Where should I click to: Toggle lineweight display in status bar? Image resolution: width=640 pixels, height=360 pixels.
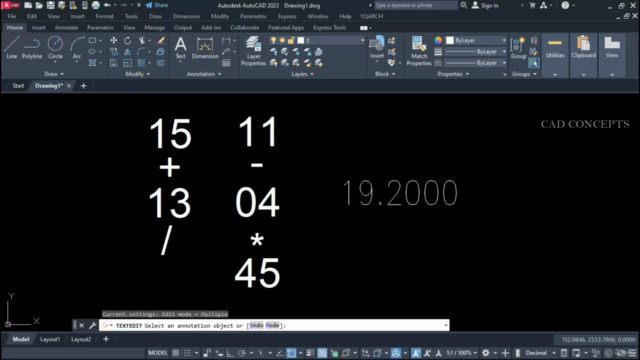click(310, 353)
